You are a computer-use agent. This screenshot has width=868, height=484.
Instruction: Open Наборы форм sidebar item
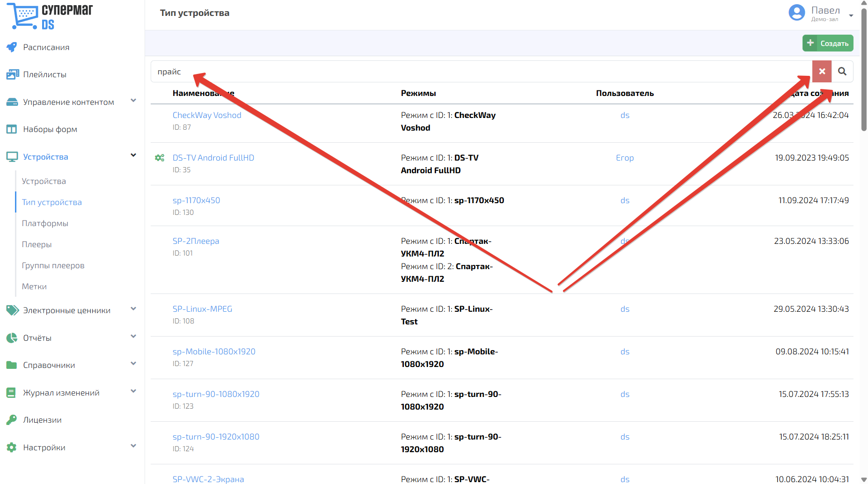pyautogui.click(x=50, y=129)
